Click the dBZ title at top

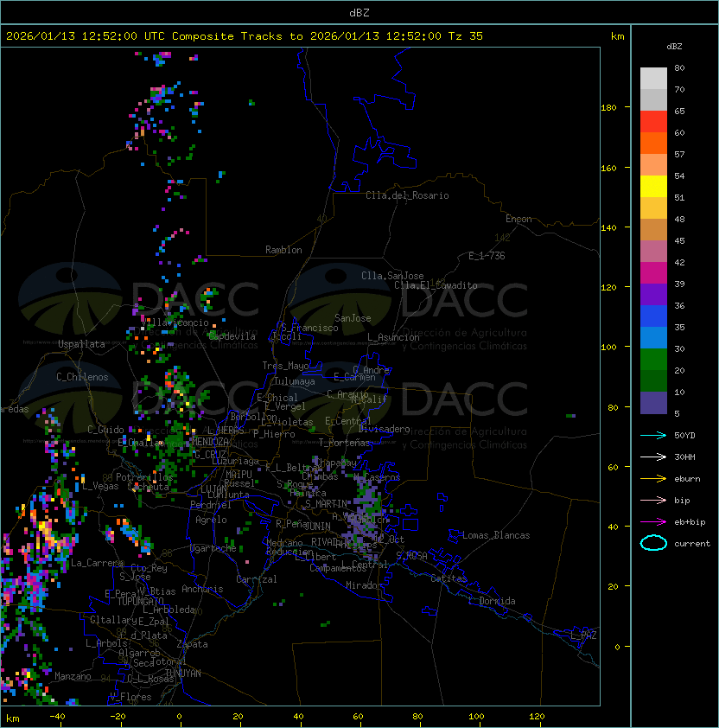click(x=359, y=12)
